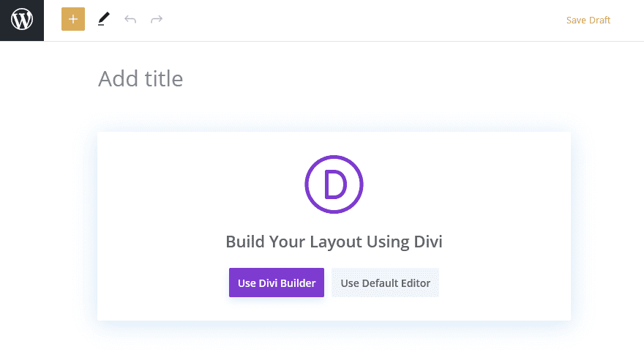Click the WordPress logo to view posts

point(22,20)
